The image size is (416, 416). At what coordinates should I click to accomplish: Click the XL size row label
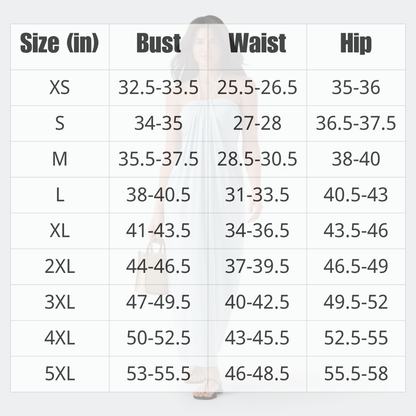pos(60,231)
